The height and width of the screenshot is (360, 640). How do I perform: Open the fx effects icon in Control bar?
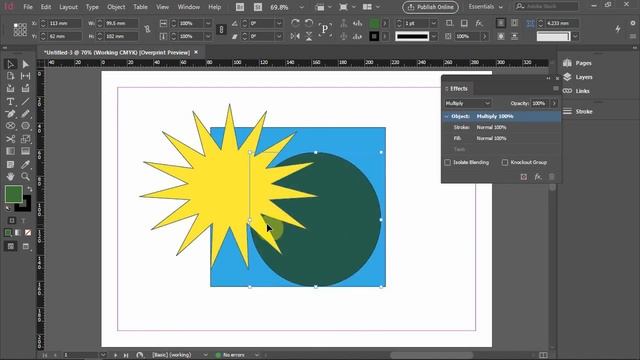click(x=479, y=23)
